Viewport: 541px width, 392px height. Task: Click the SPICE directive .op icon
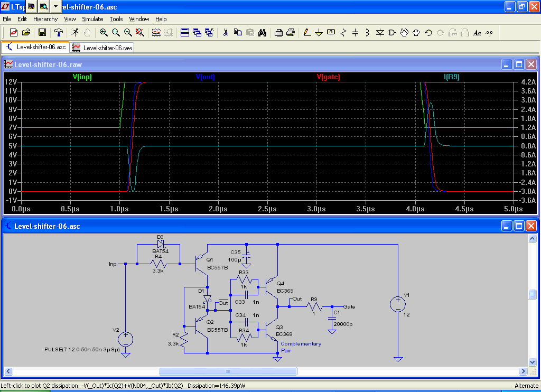[x=489, y=33]
